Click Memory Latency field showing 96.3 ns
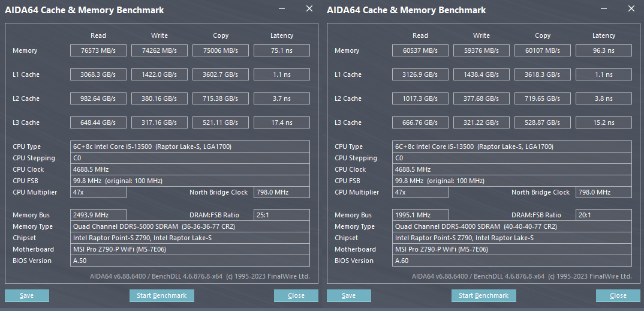The image size is (644, 311). [603, 50]
